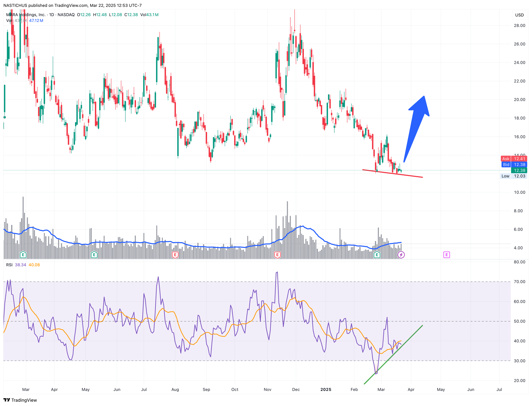
Task: Click the TradingView logo
Action: (x=20, y=400)
